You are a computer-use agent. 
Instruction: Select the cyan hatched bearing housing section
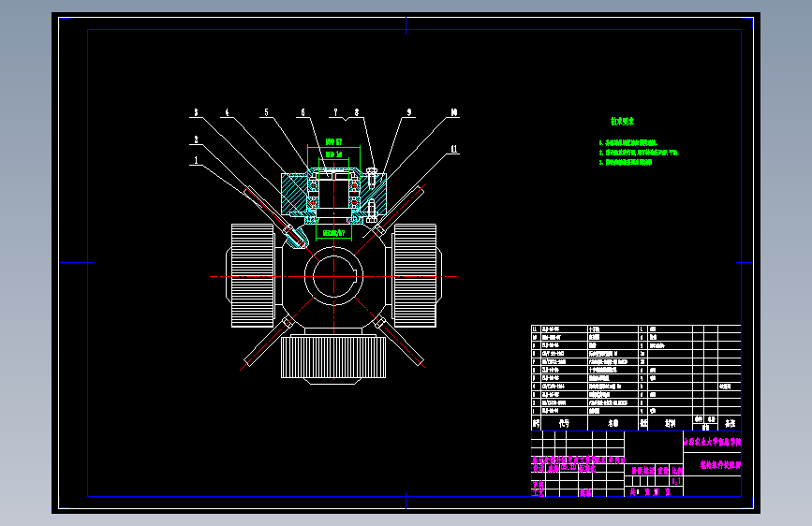pyautogui.click(x=333, y=194)
